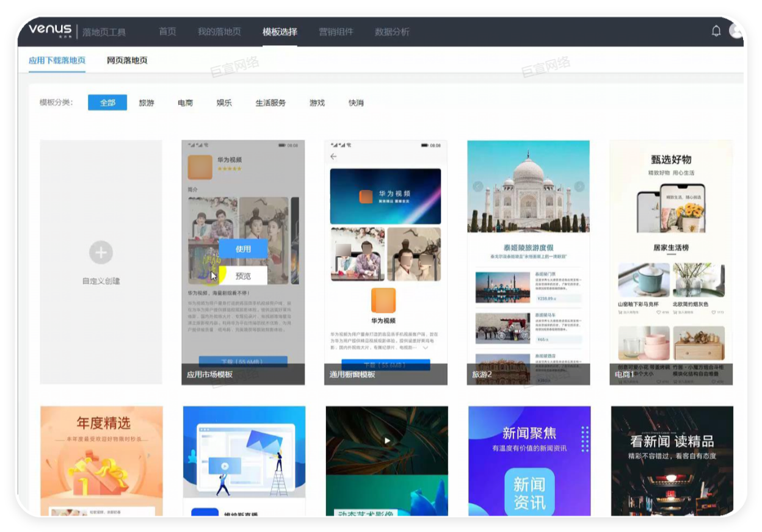Select the 全部 category filter
The height and width of the screenshot is (532, 762).
[107, 102]
